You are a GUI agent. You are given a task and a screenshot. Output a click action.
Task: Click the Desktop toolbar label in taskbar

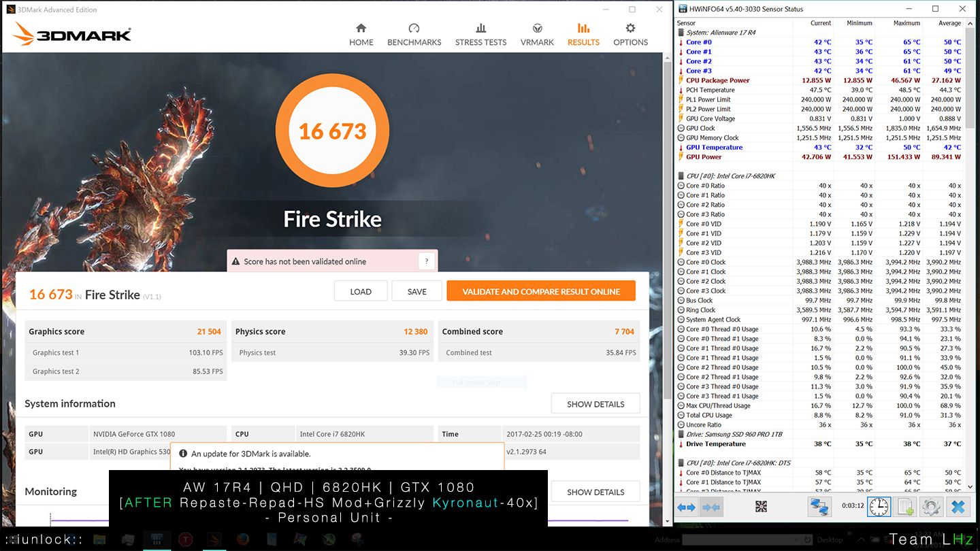point(830,539)
